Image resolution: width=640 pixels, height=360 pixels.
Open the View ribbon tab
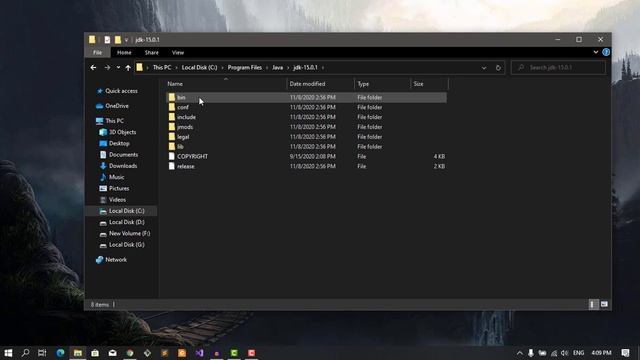coord(178,52)
